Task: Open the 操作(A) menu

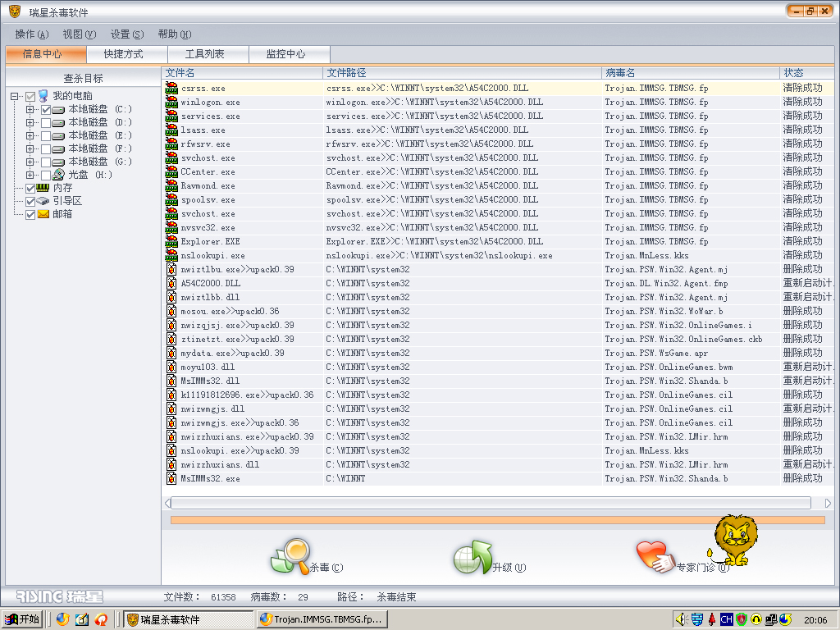Action: [32, 34]
